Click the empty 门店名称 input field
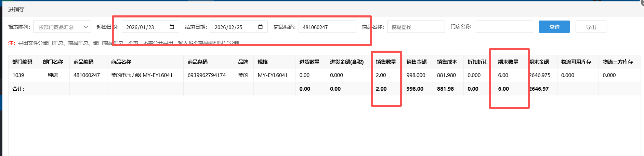Image resolution: width=644 pixels, height=156 pixels. [504, 27]
